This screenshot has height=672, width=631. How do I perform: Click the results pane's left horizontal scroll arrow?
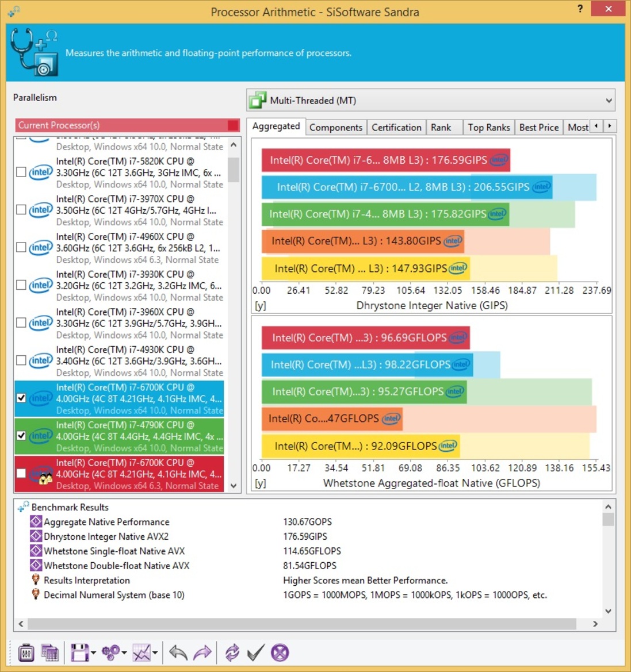click(x=21, y=624)
